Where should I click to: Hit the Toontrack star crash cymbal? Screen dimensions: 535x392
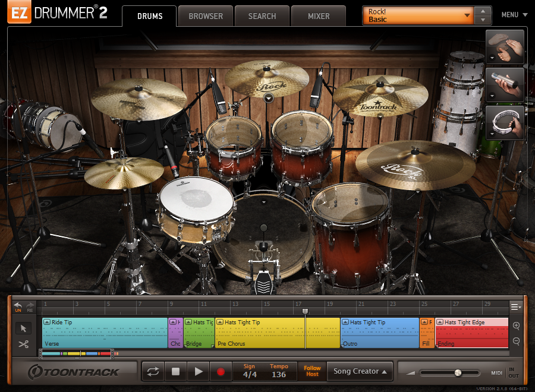click(380, 96)
